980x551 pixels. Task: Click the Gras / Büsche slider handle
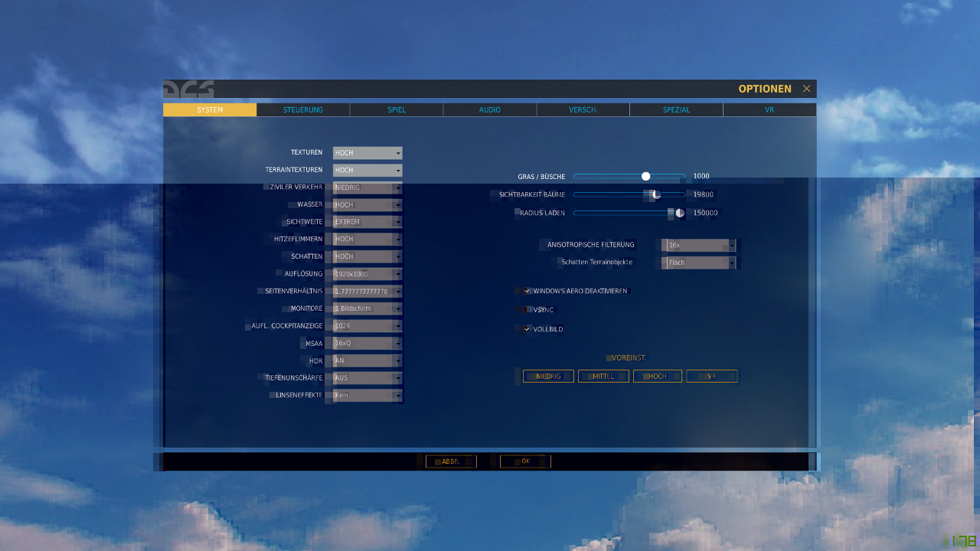[x=645, y=176]
